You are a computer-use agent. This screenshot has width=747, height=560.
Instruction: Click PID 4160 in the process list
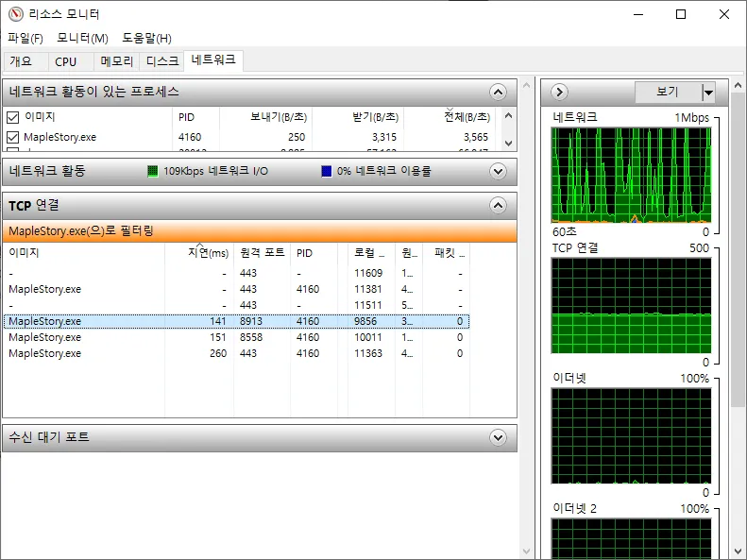pos(190,137)
